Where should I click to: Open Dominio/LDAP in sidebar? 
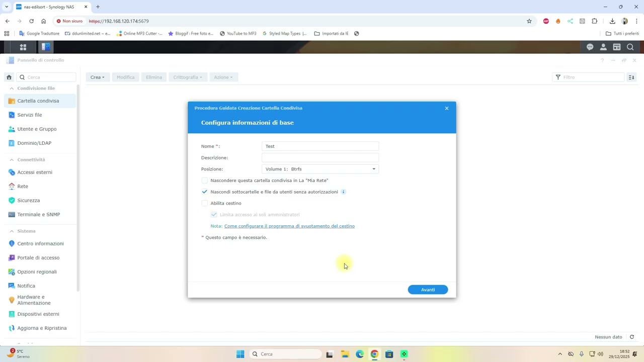click(x=40, y=143)
